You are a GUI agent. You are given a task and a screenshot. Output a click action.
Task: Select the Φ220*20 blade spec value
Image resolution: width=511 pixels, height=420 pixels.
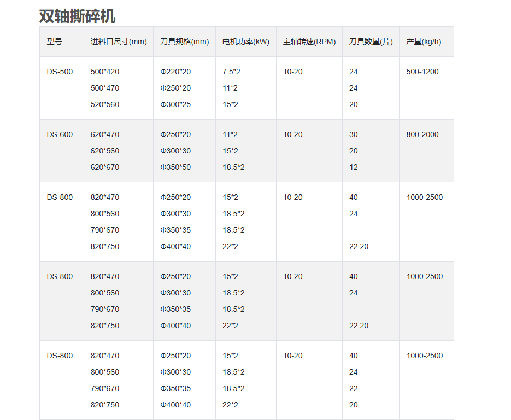pyautogui.click(x=175, y=72)
